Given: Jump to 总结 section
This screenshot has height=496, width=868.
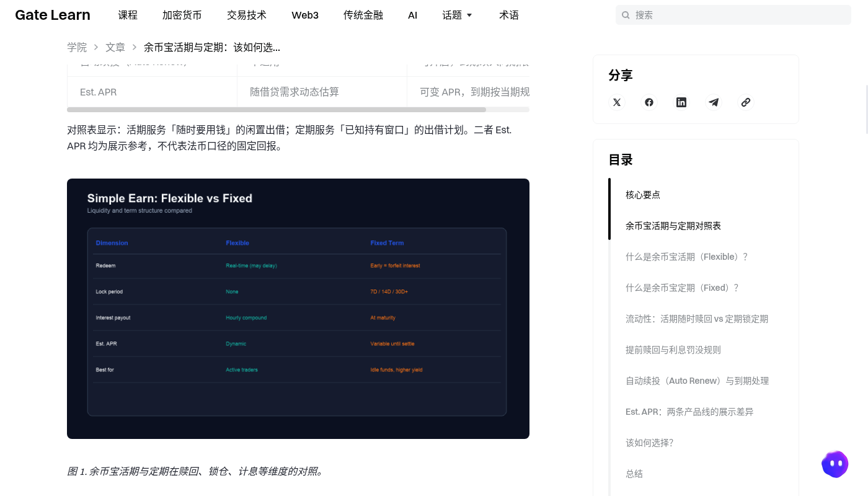Looking at the screenshot, I should 634,474.
